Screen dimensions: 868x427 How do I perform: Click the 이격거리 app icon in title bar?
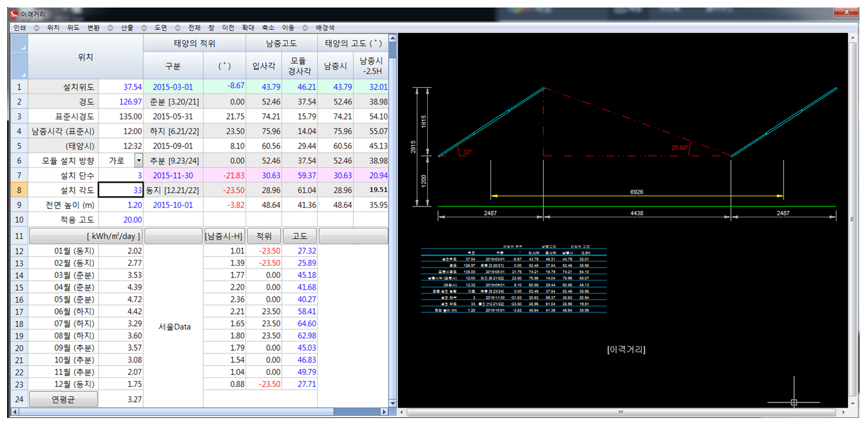pos(15,14)
